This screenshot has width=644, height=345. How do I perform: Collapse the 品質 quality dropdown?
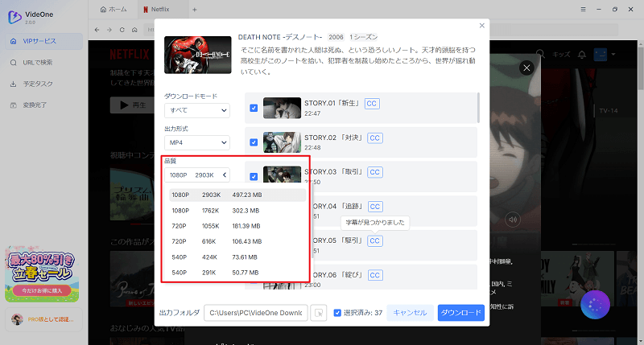pyautogui.click(x=197, y=175)
